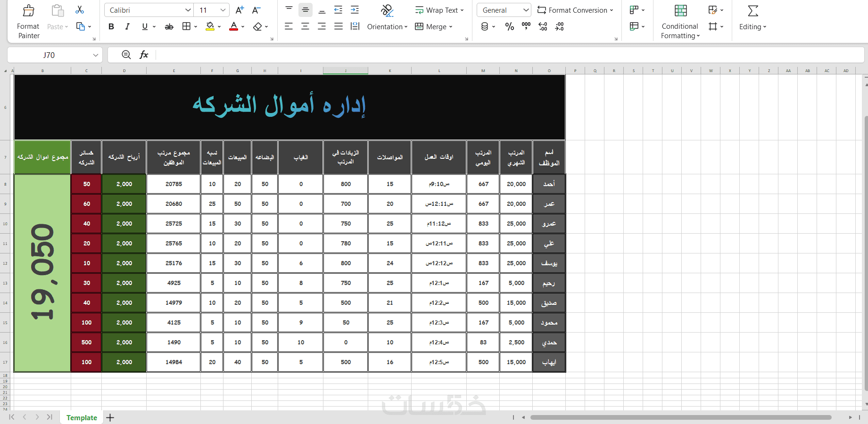The image size is (868, 424).
Task: Expand the Editing menu
Action: coord(753,27)
